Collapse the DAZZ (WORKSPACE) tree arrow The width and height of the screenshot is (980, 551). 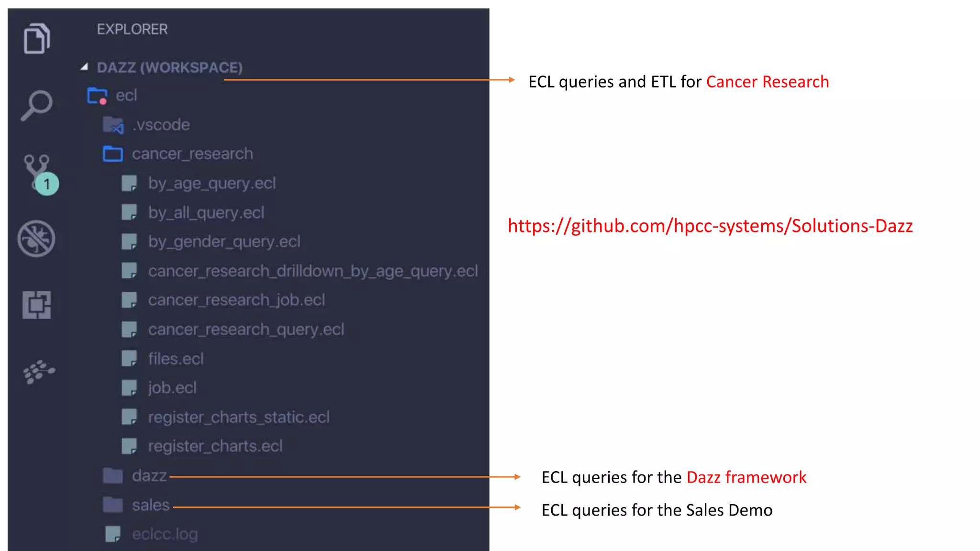coord(84,67)
